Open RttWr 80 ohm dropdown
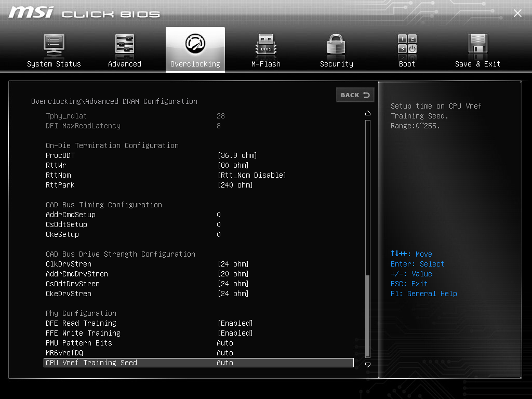The width and height of the screenshot is (532, 399). [233, 165]
